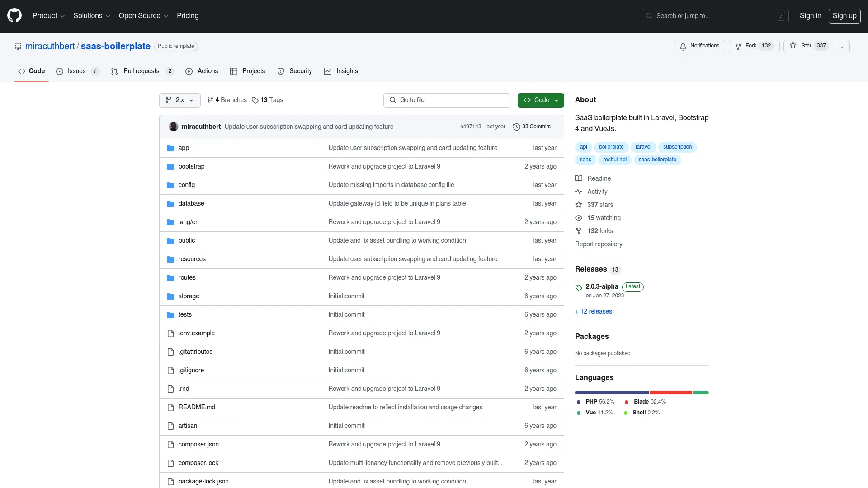The image size is (868, 488).
Task: Click the repository template icon beside miracuthbert
Action: coord(18,46)
